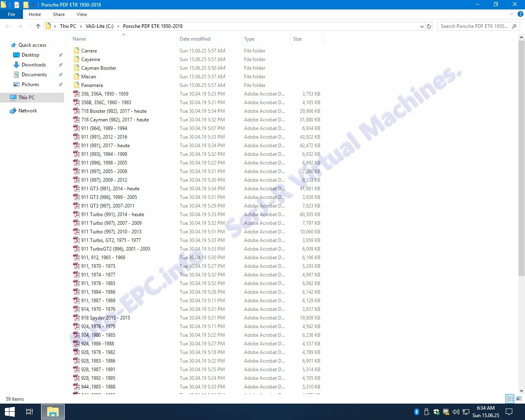
Task: Sort by the Date modified column header
Action: [195, 39]
